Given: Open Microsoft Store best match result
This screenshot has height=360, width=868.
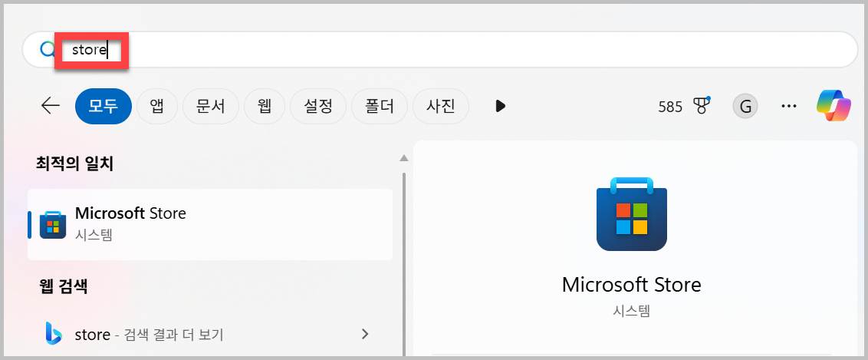Looking at the screenshot, I should [x=210, y=224].
